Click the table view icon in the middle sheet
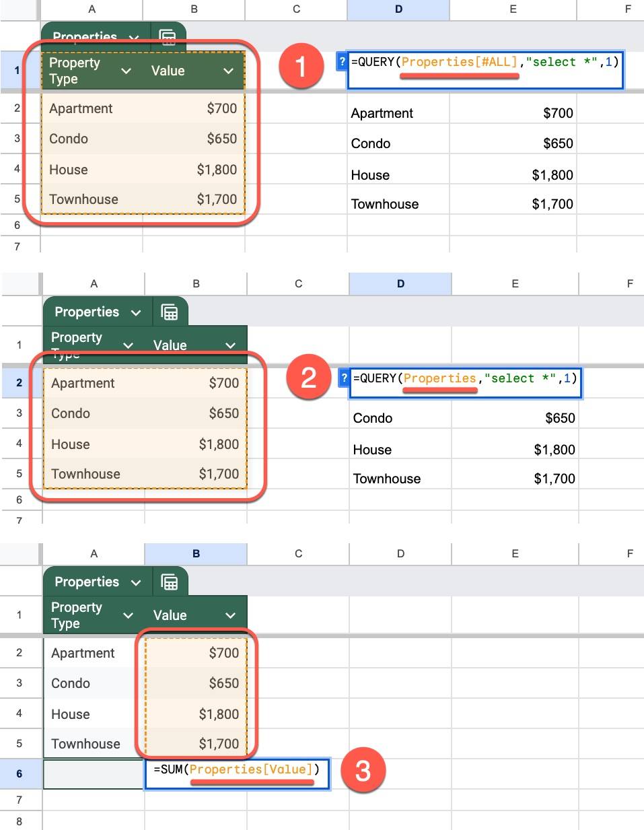 [170, 312]
